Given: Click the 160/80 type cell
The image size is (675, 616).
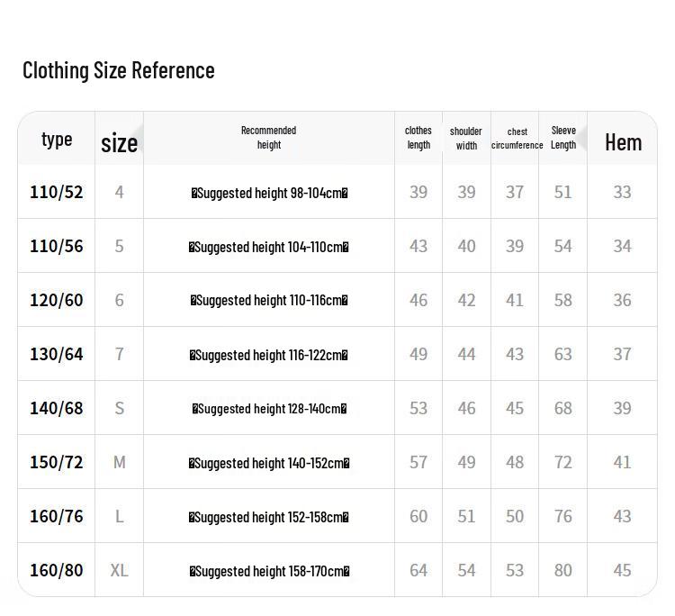Looking at the screenshot, I should (57, 570).
